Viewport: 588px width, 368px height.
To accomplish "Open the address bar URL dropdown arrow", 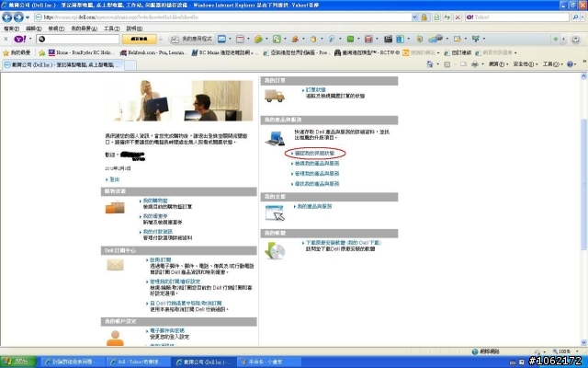I will [x=414, y=17].
